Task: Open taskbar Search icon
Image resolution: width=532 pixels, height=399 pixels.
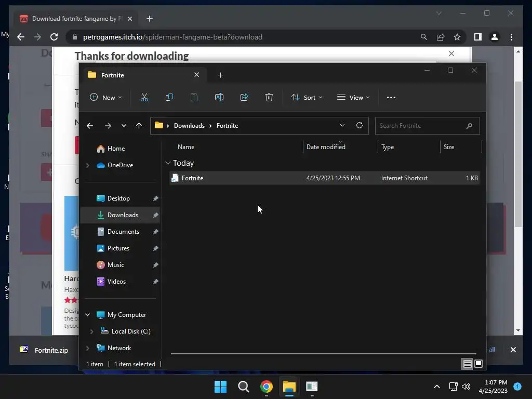Action: click(x=244, y=387)
